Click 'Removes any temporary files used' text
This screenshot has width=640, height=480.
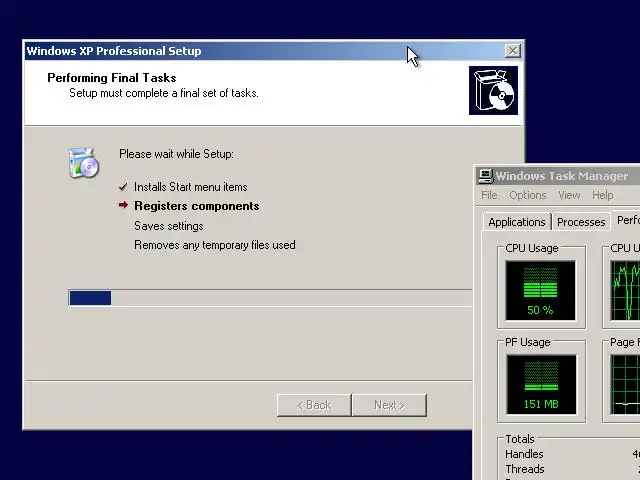[x=215, y=245]
